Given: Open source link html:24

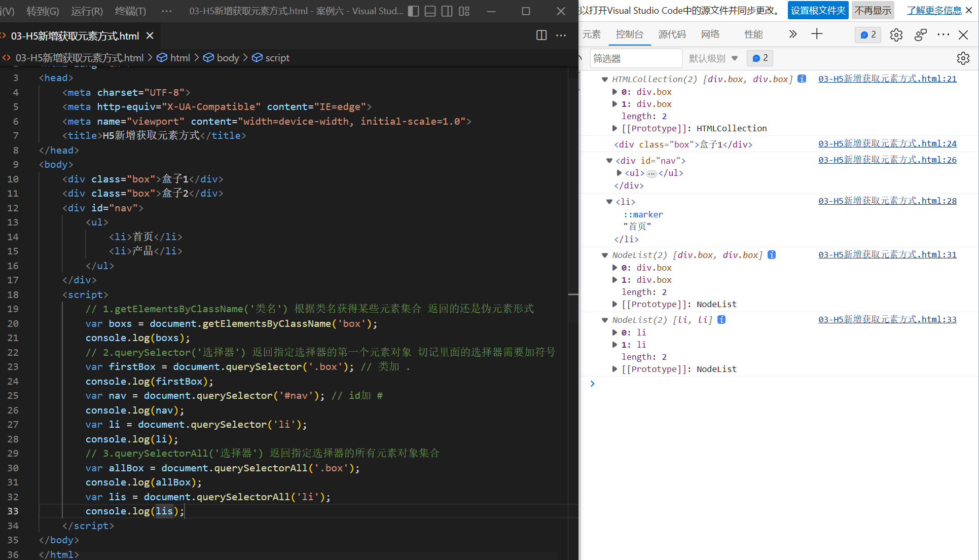Looking at the screenshot, I should coord(887,143).
